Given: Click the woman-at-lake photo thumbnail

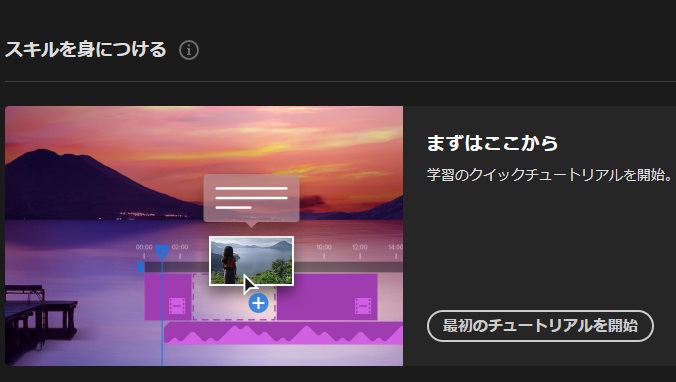Looking at the screenshot, I should point(251,260).
